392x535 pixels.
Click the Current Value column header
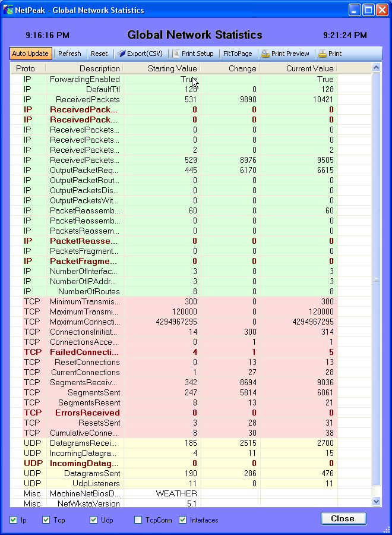point(299,68)
